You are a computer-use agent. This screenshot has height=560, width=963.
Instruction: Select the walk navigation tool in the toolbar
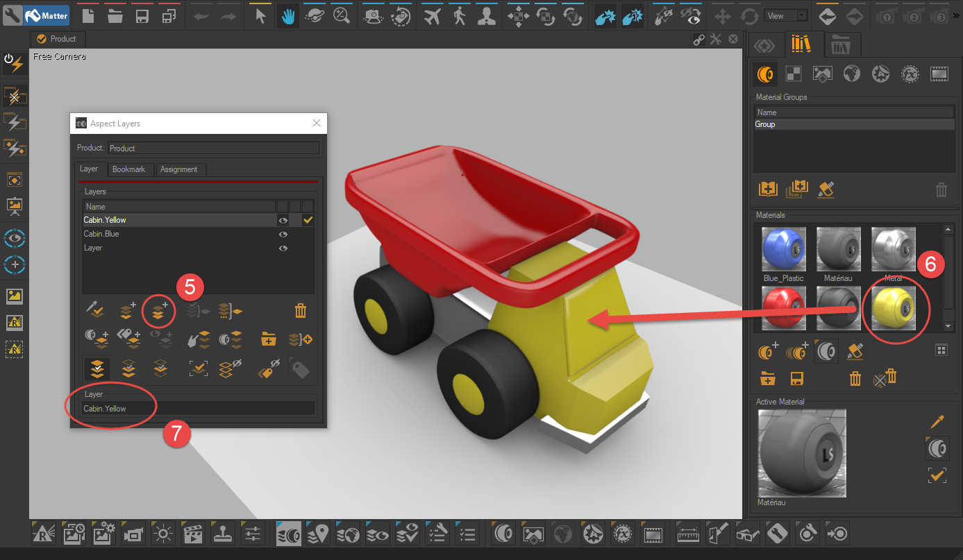click(x=460, y=15)
